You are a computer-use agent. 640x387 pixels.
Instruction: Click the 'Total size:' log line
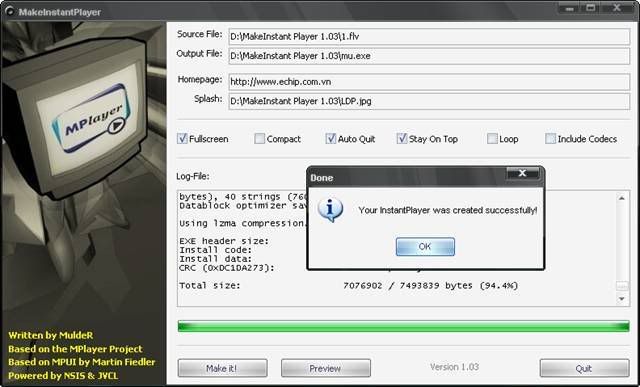click(349, 286)
